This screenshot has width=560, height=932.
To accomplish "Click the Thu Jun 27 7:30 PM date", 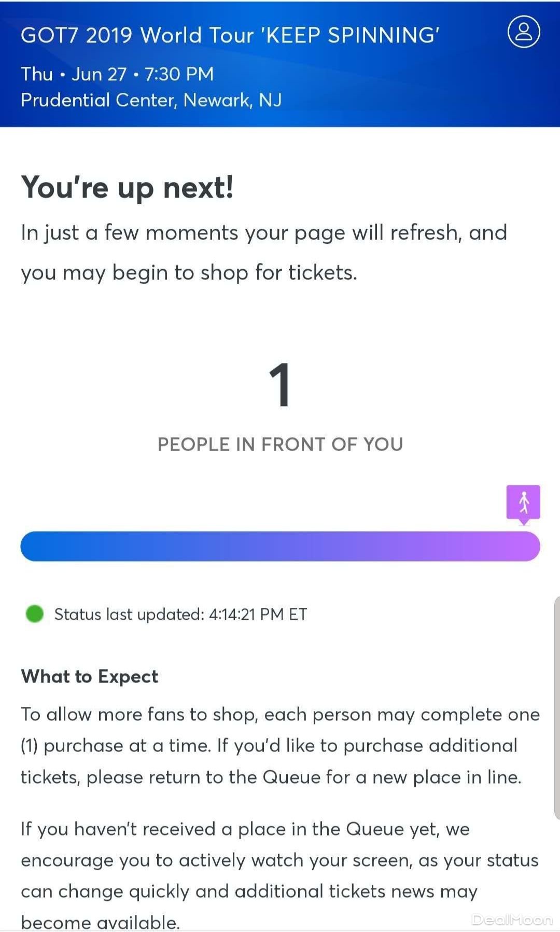I will pyautogui.click(x=117, y=74).
